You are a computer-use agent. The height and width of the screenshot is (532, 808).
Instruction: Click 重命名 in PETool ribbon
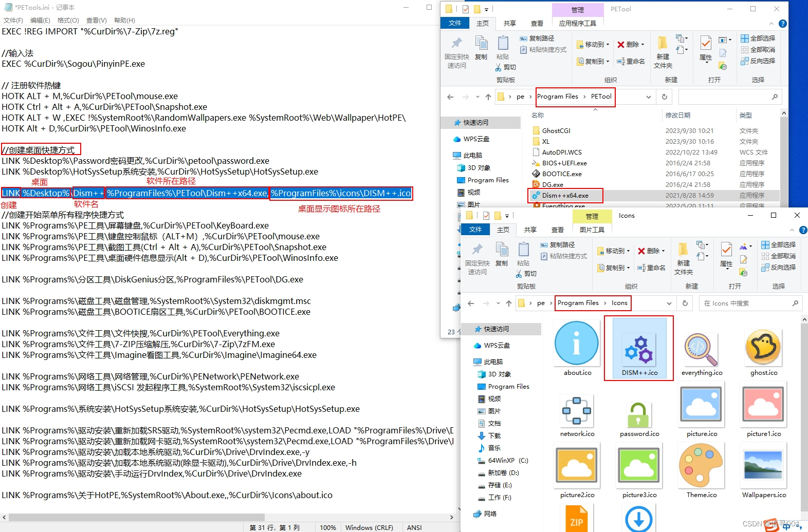631,61
